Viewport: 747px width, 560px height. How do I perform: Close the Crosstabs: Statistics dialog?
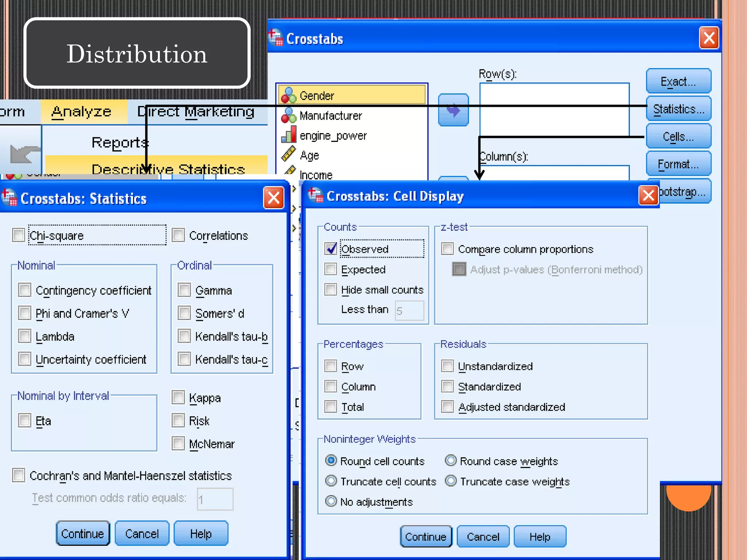[x=274, y=198]
